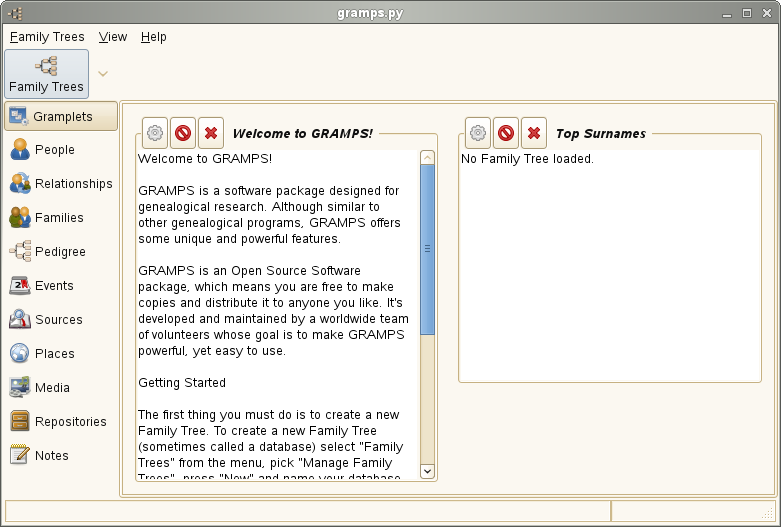Open properties gear of Top Surnames gramplet
Screen dimensions: 781x527
478,133
